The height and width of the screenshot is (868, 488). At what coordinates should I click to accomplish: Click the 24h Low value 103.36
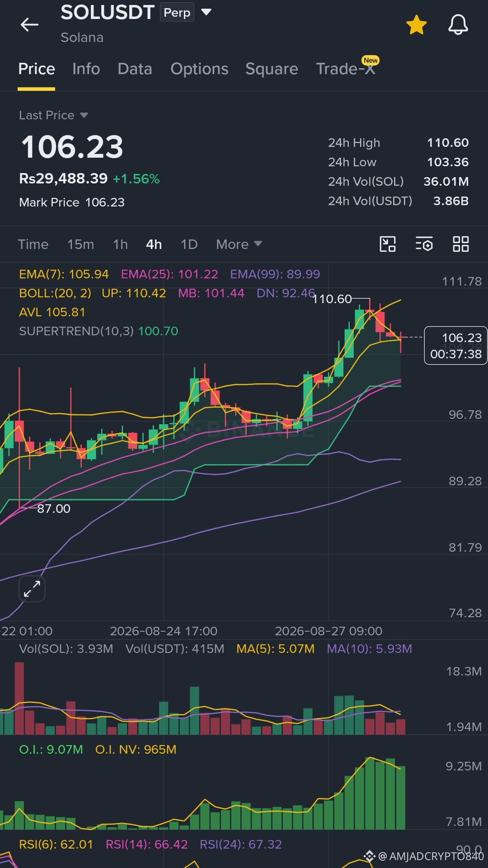[x=448, y=162]
